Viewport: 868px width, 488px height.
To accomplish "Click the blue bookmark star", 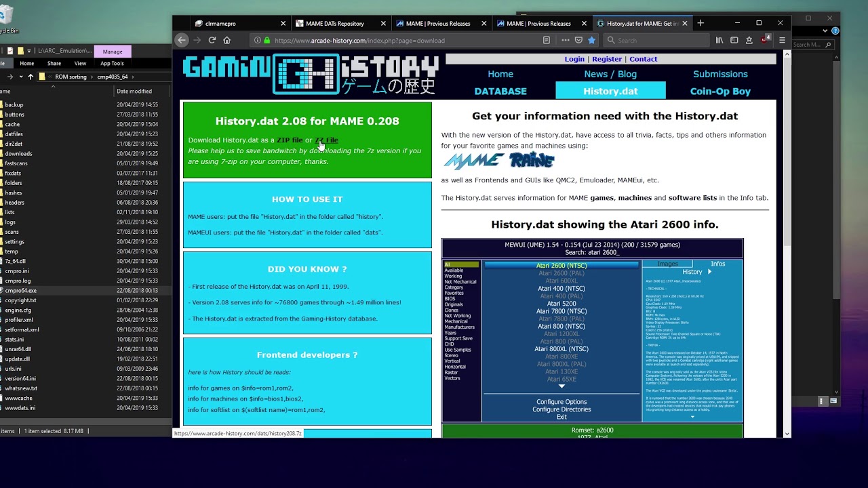I will coord(591,40).
